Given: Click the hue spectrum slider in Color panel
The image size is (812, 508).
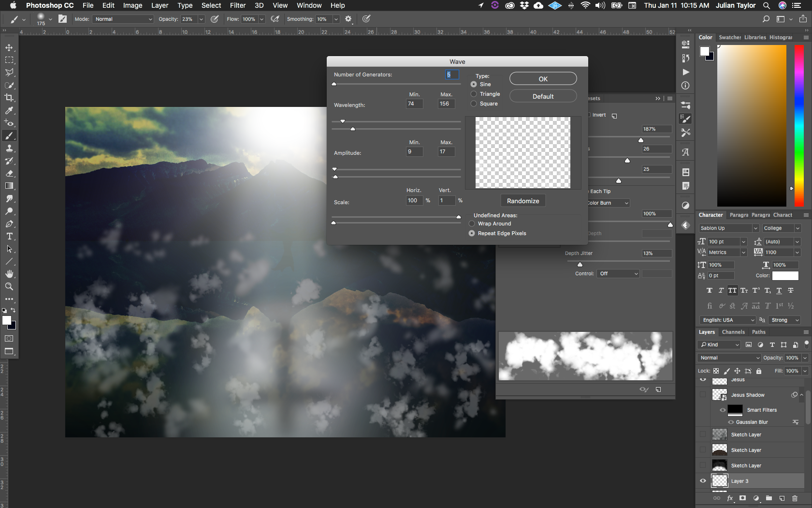Looking at the screenshot, I should point(799,126).
